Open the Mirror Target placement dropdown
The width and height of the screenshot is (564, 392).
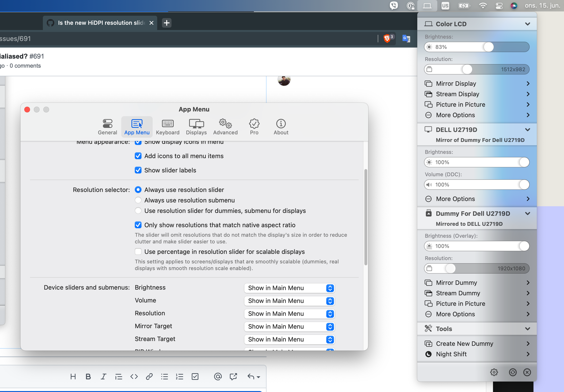click(x=289, y=327)
